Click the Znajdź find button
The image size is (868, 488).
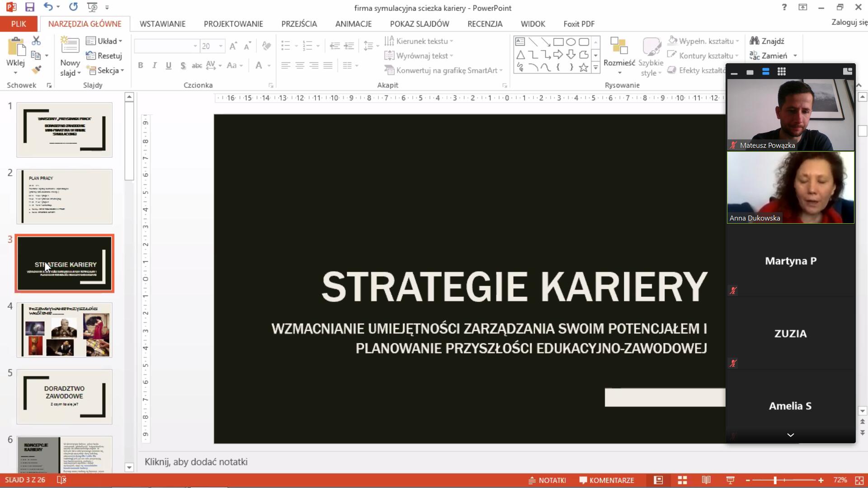767,41
